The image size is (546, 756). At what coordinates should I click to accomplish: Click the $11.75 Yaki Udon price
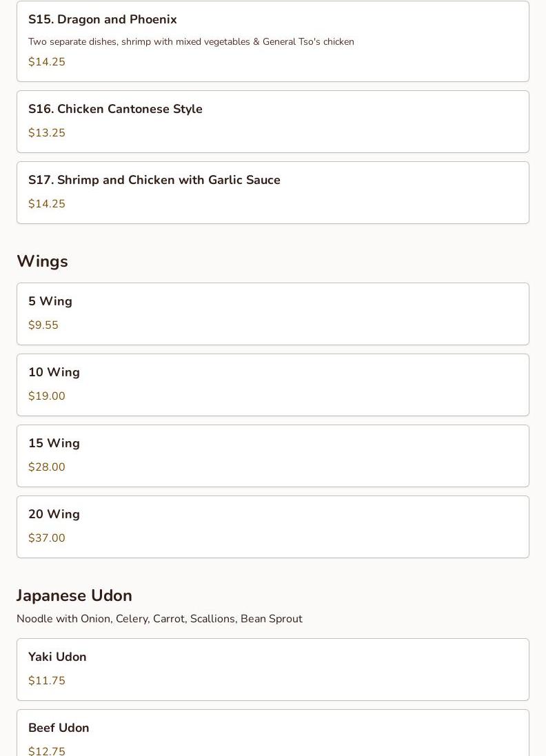(47, 681)
